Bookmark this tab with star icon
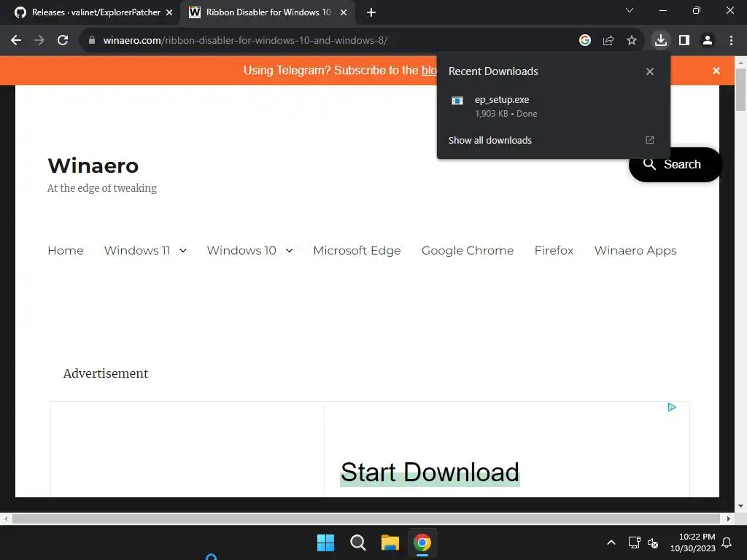 pyautogui.click(x=632, y=41)
